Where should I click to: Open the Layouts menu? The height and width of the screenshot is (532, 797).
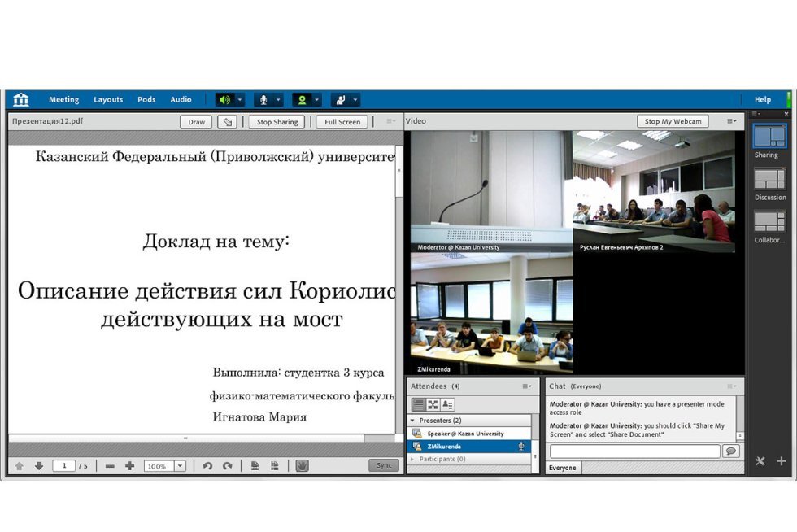pyautogui.click(x=107, y=99)
